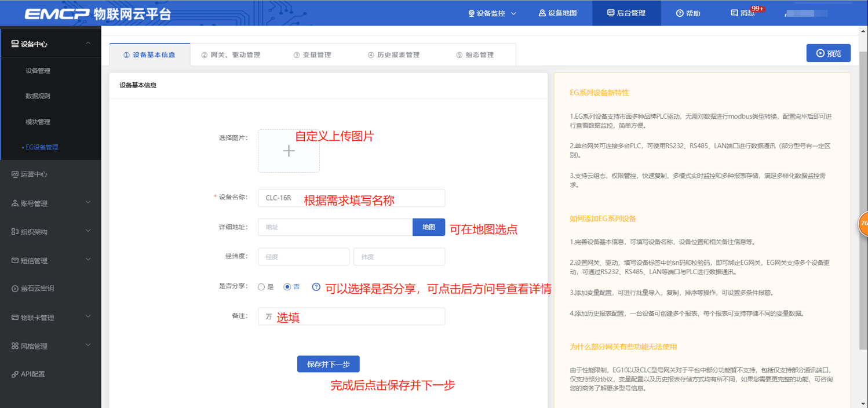
Task: Click the 99+ message badge
Action: click(x=757, y=9)
